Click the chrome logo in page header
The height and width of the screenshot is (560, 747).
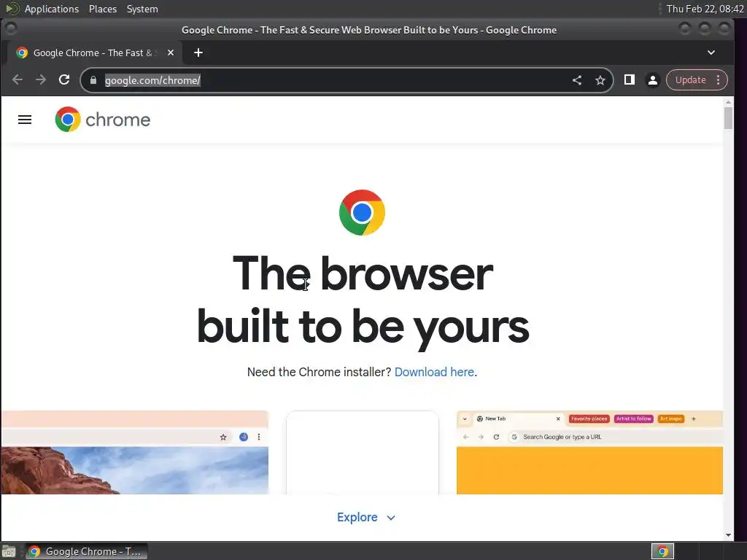[102, 120]
